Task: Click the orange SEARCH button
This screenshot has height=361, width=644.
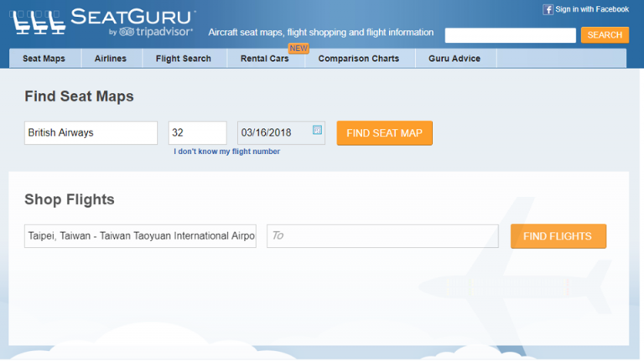Action: [x=605, y=35]
